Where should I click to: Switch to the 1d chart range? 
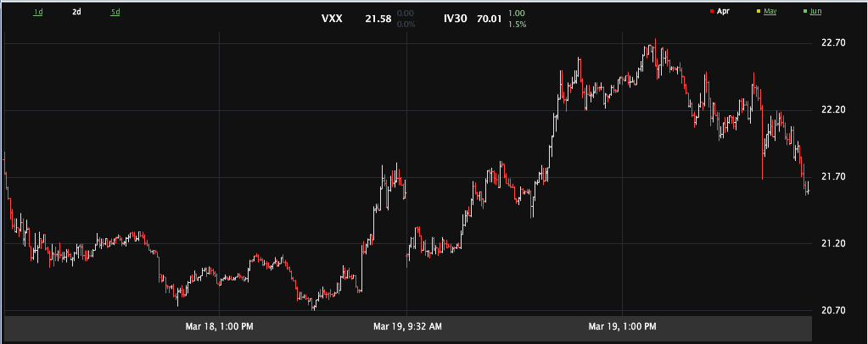click(38, 12)
